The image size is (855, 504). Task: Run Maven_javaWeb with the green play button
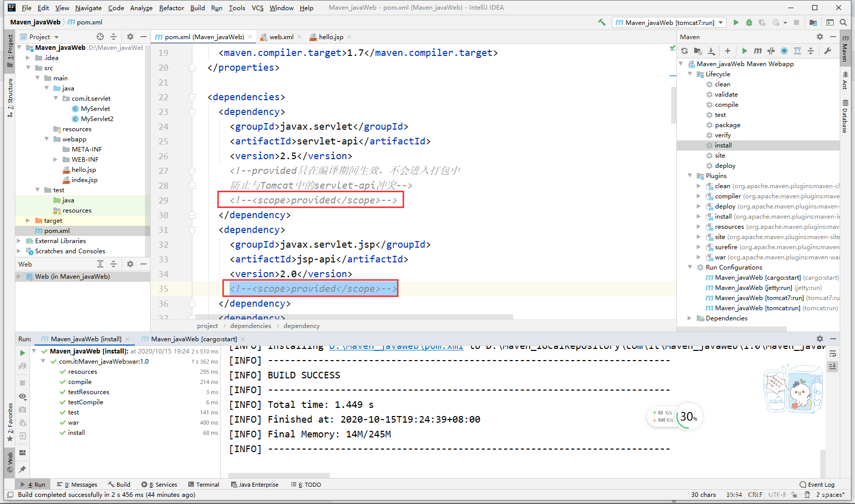pos(736,22)
